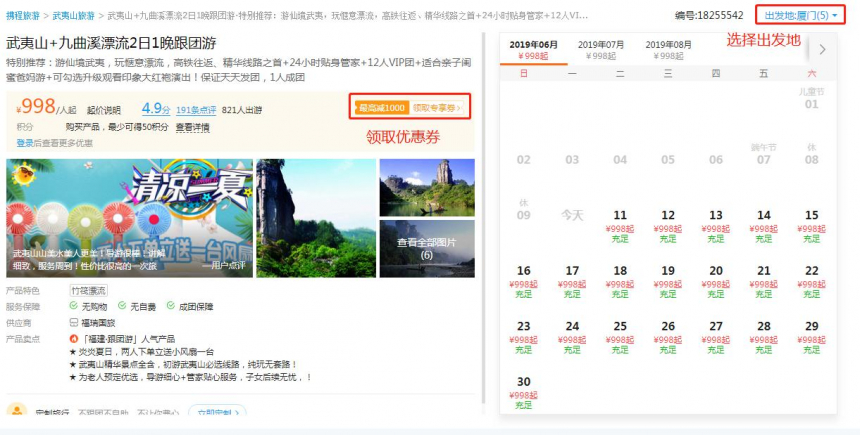The height and width of the screenshot is (435, 860).
Task: Select June 28 departure date
Action: point(763,337)
